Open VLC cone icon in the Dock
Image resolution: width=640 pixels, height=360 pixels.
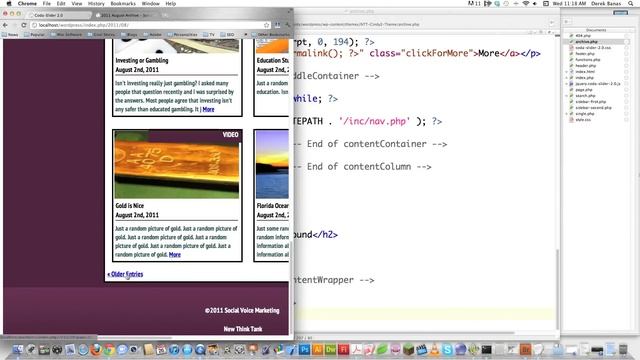(x=435, y=350)
